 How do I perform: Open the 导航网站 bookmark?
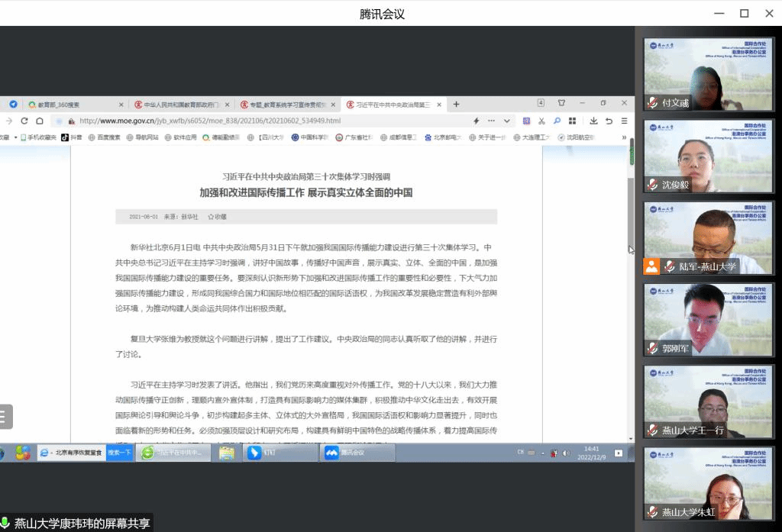tap(142, 137)
